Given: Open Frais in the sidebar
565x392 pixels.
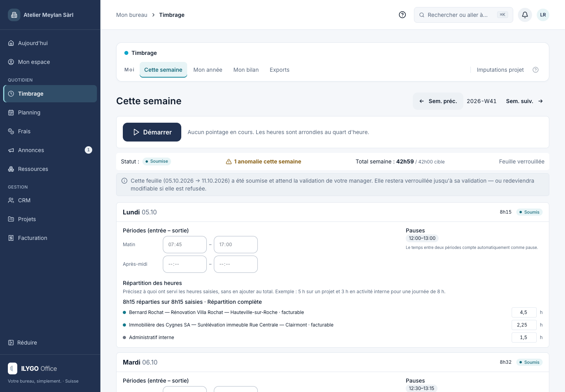Looking at the screenshot, I should point(50,131).
